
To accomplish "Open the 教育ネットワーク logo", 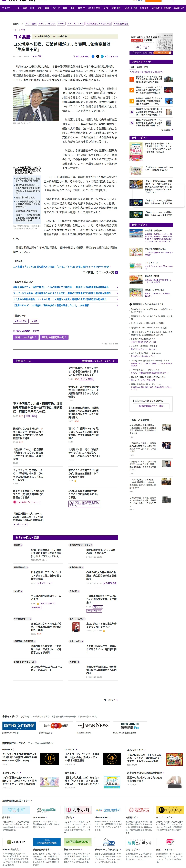I will tap(78, 842).
